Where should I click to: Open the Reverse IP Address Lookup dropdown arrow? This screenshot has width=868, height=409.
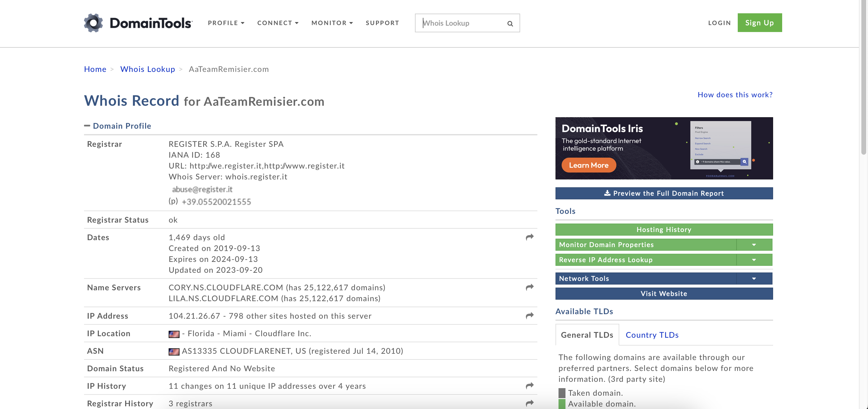pos(754,260)
